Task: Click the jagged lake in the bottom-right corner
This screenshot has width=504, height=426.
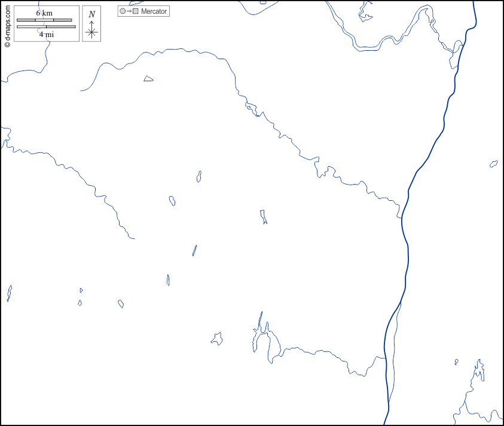Action: [478, 372]
